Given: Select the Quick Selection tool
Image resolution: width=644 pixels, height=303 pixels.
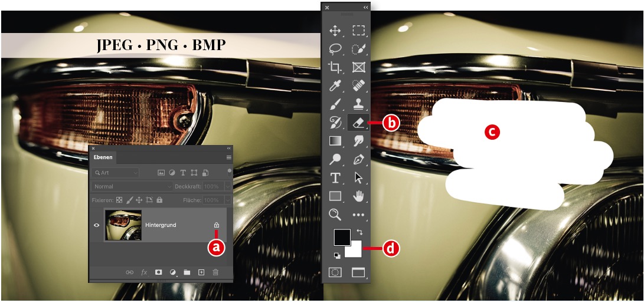Looking at the screenshot, I should click(x=358, y=49).
